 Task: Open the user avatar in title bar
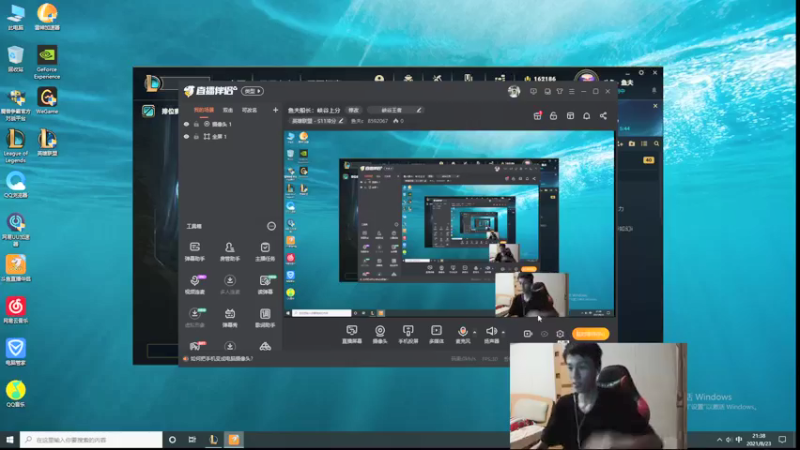(x=514, y=91)
